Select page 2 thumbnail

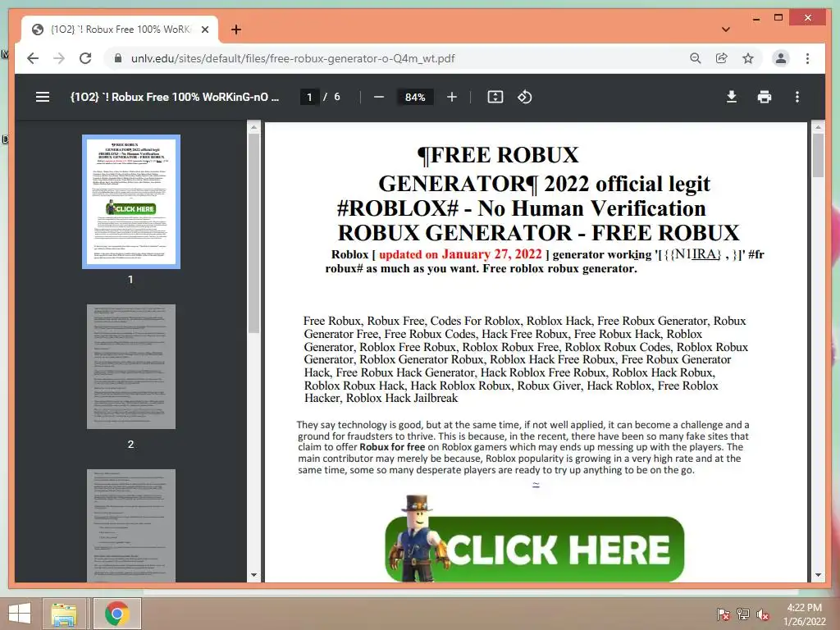click(131, 367)
